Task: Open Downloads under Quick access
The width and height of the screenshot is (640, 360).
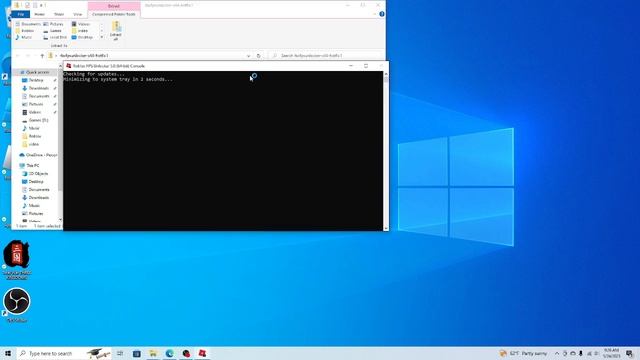Action: click(x=39, y=88)
